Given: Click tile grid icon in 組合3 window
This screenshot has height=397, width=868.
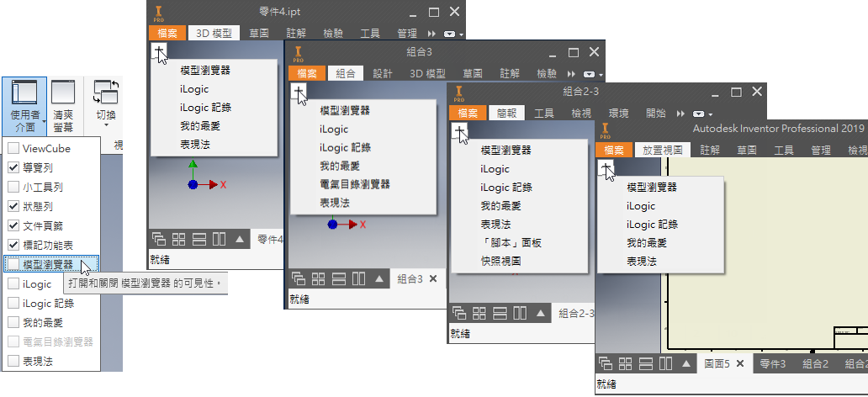Looking at the screenshot, I should pyautogui.click(x=318, y=279).
